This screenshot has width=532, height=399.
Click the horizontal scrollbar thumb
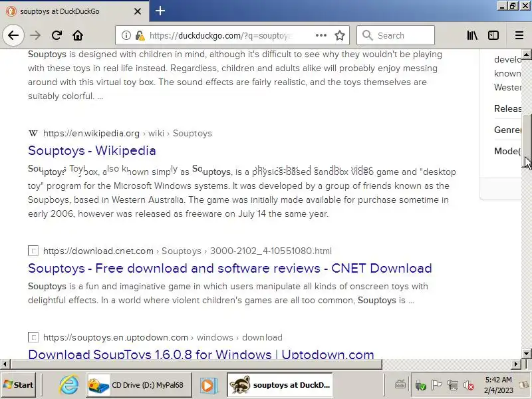196,364
